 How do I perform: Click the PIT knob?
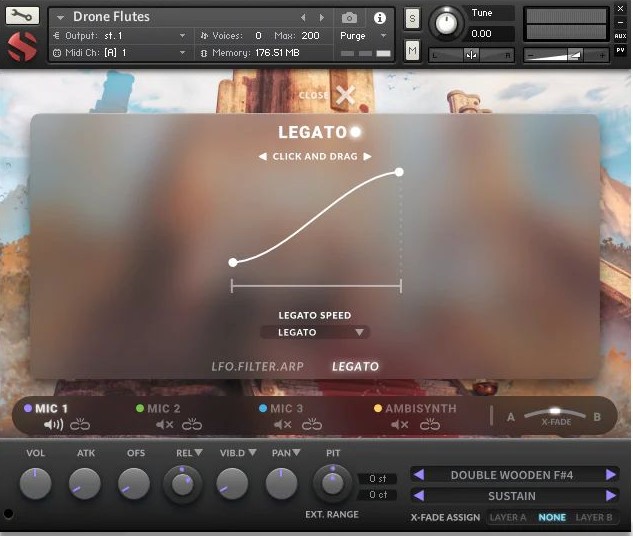tap(332, 484)
